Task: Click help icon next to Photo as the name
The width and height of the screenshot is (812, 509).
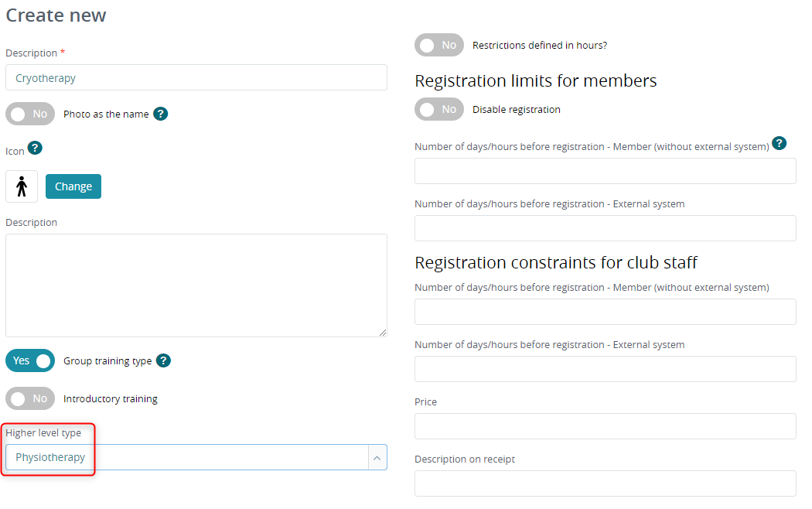Action: pyautogui.click(x=161, y=114)
